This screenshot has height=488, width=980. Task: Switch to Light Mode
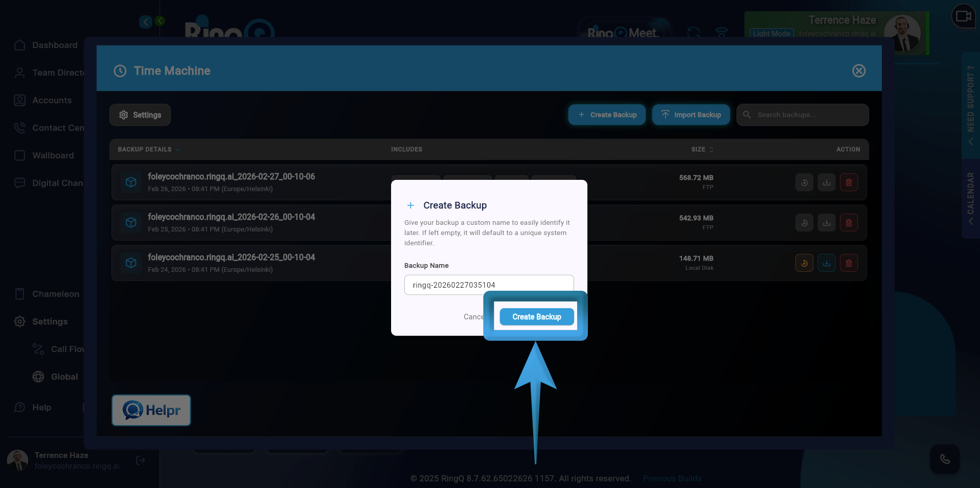click(x=771, y=33)
